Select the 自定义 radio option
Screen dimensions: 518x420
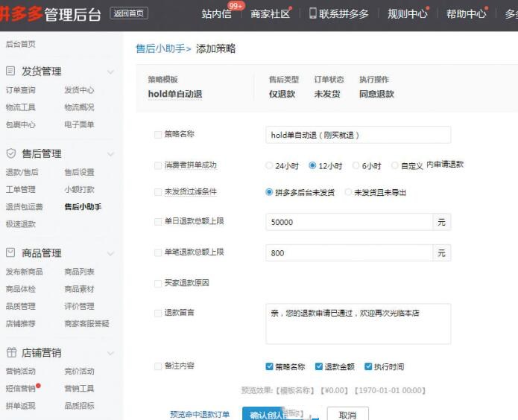395,165
